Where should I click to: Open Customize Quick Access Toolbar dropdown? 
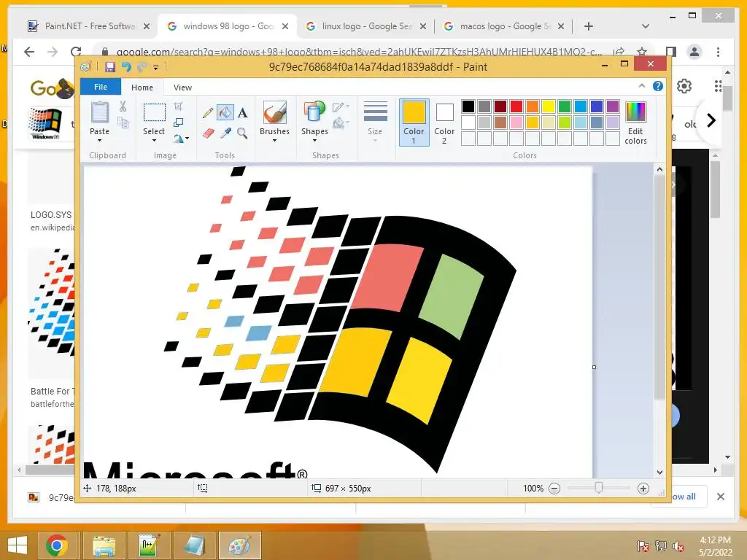156,68
